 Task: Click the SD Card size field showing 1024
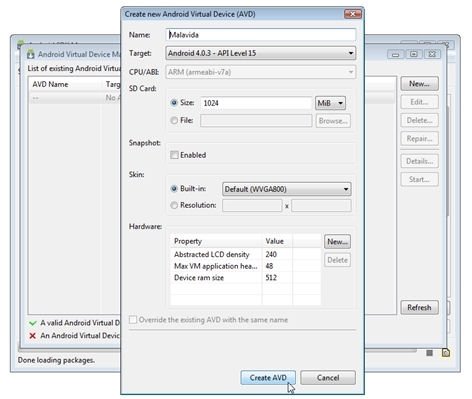coord(256,103)
